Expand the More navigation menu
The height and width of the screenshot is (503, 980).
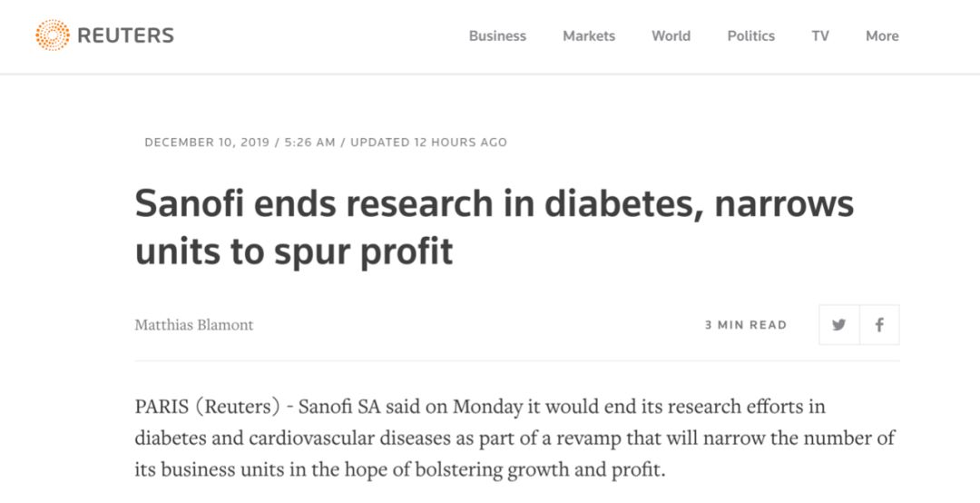[x=883, y=36]
